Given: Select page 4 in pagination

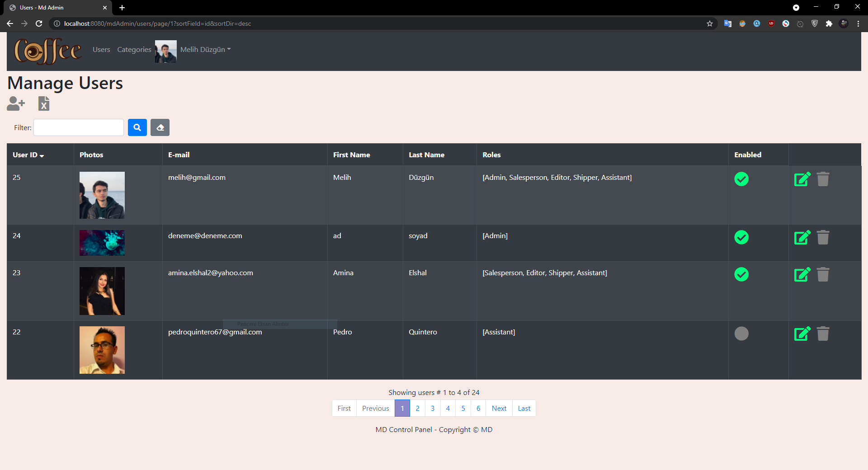Looking at the screenshot, I should [x=448, y=408].
